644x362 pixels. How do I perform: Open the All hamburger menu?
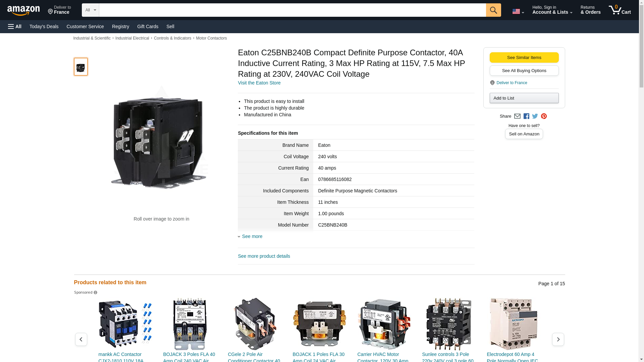[15, 26]
